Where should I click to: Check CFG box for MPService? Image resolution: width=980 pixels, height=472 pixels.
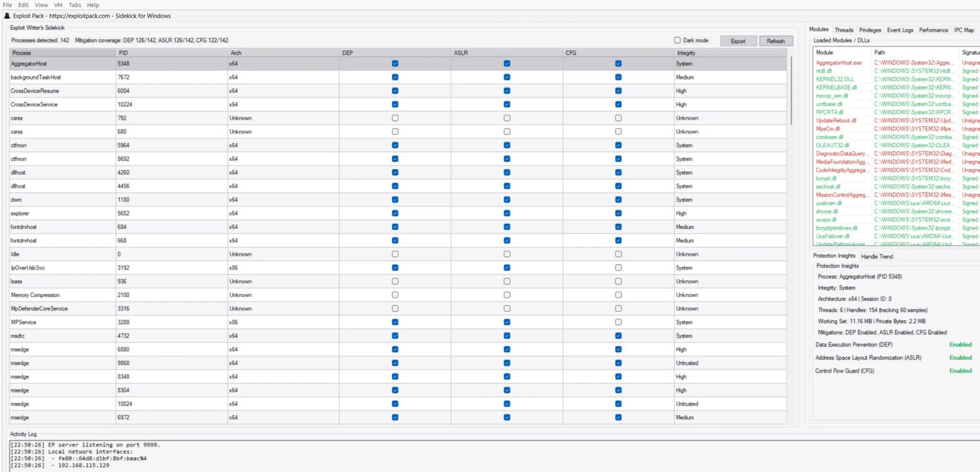pos(618,322)
